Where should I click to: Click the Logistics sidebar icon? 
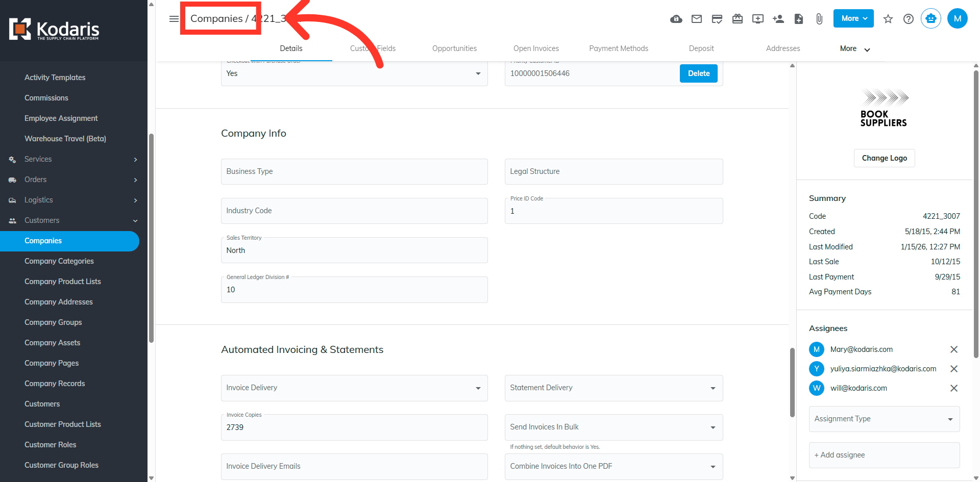pyautogui.click(x=12, y=200)
